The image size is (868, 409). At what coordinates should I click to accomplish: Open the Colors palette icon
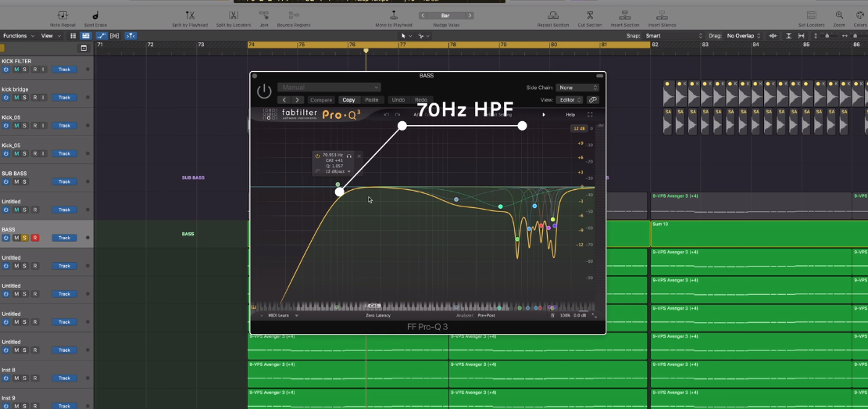859,16
